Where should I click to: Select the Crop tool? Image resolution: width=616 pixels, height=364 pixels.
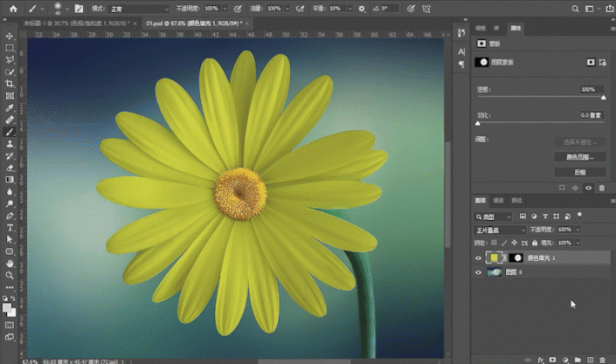coord(9,84)
